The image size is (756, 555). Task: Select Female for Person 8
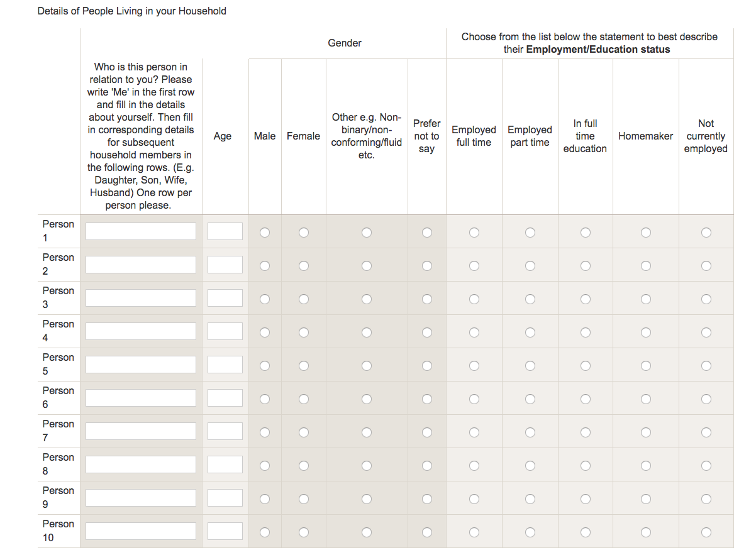point(304,466)
